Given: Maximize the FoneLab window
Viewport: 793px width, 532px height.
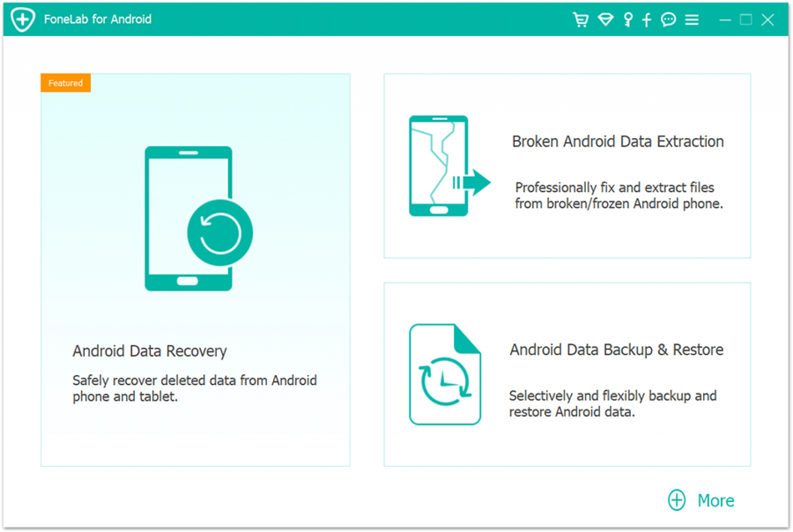Looking at the screenshot, I should [746, 20].
